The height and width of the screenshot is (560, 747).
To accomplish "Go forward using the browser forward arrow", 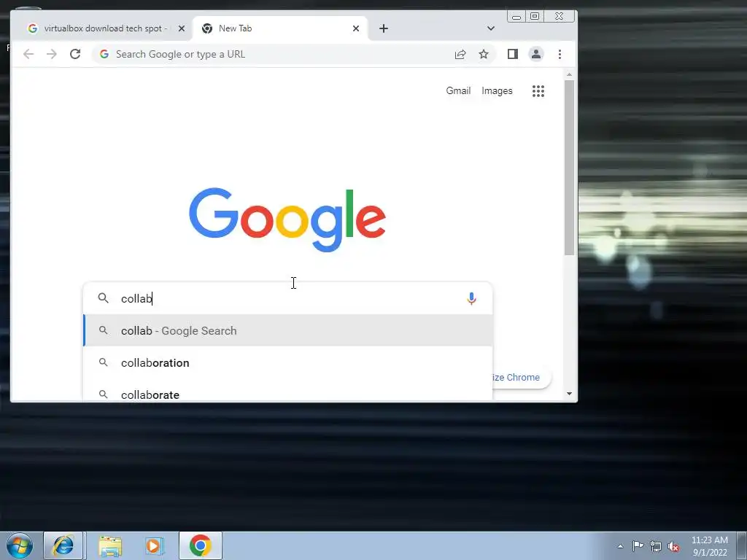I will pyautogui.click(x=52, y=54).
